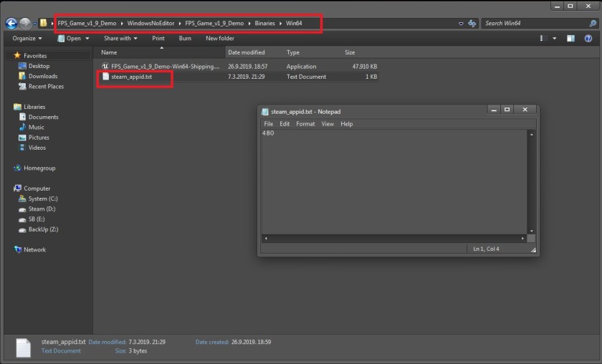Click the preview pane toggle icon
This screenshot has width=602, height=364.
point(570,38)
